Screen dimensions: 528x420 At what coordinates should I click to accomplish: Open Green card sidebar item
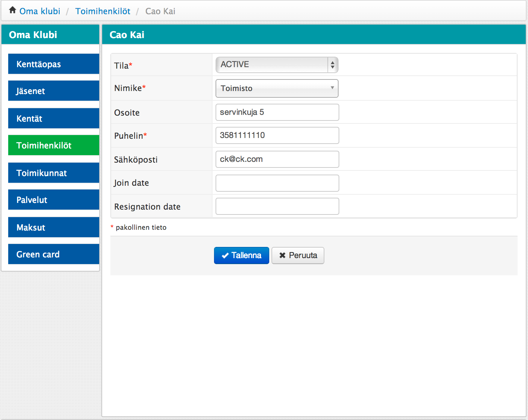(54, 254)
